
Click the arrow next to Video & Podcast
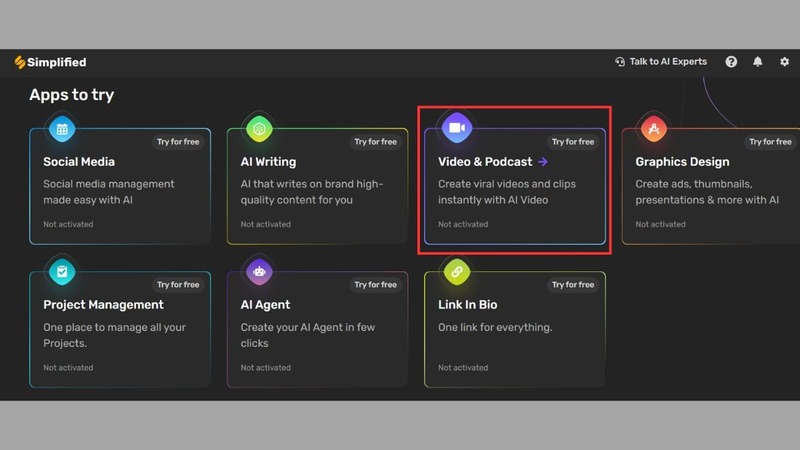coord(543,162)
